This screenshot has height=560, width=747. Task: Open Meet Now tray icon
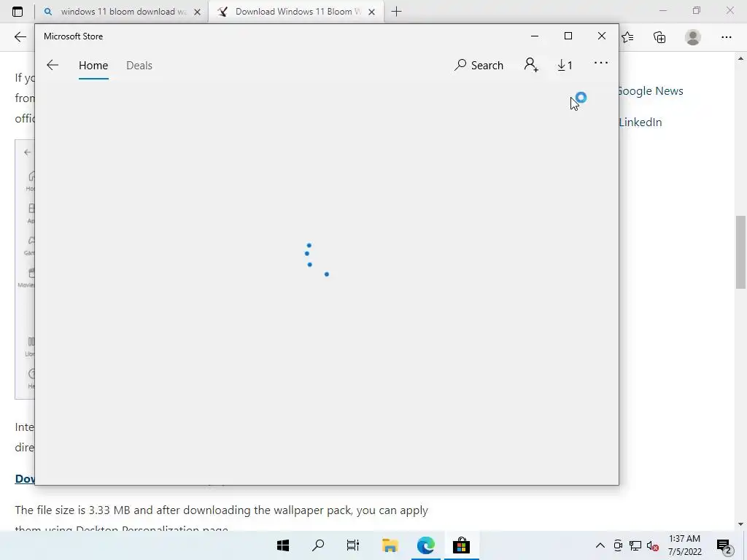(x=617, y=545)
